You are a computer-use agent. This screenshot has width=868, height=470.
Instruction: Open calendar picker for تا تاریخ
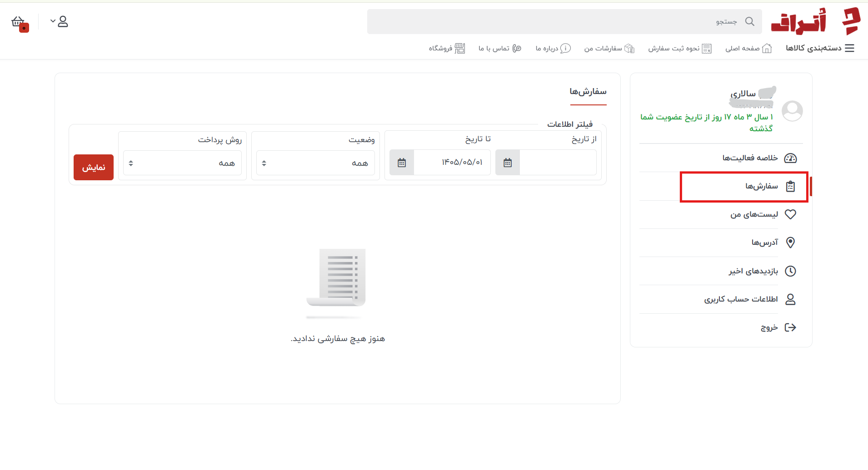[402, 163]
